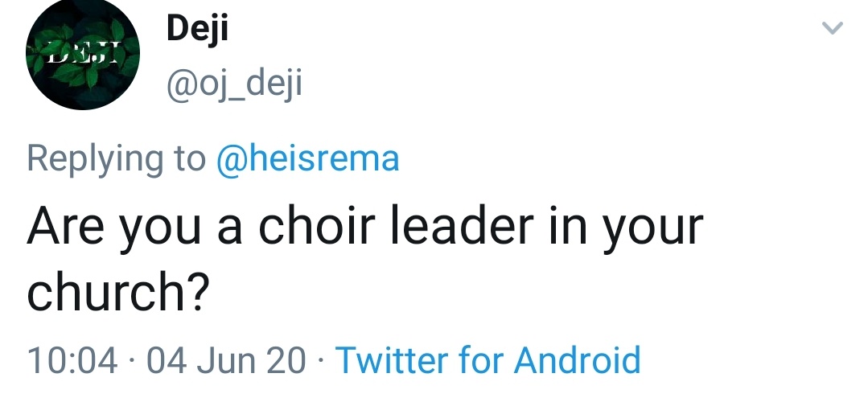Click the word "to" before @heisrema

[190, 158]
